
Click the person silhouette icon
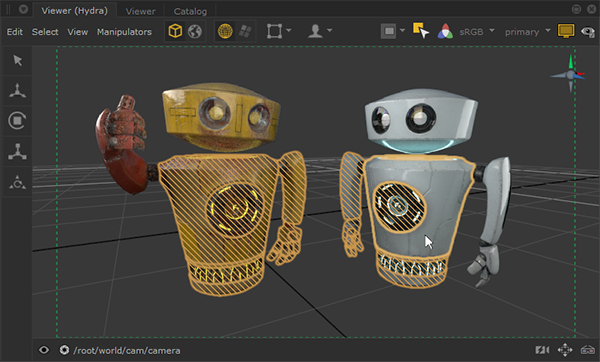coord(315,31)
